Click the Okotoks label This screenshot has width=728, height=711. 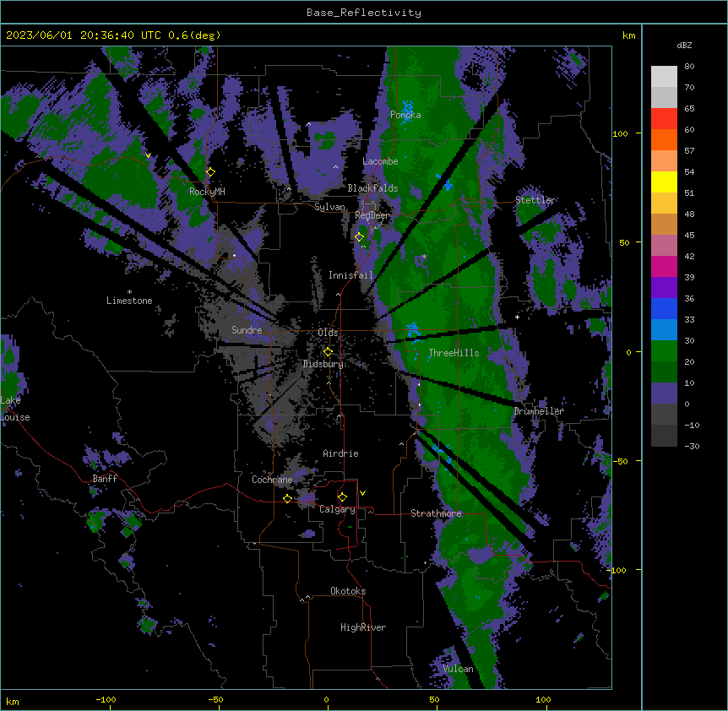[348, 591]
